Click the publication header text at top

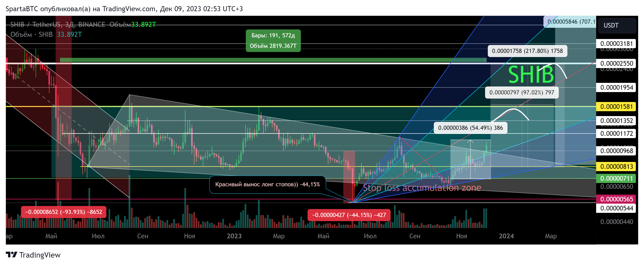point(124,9)
